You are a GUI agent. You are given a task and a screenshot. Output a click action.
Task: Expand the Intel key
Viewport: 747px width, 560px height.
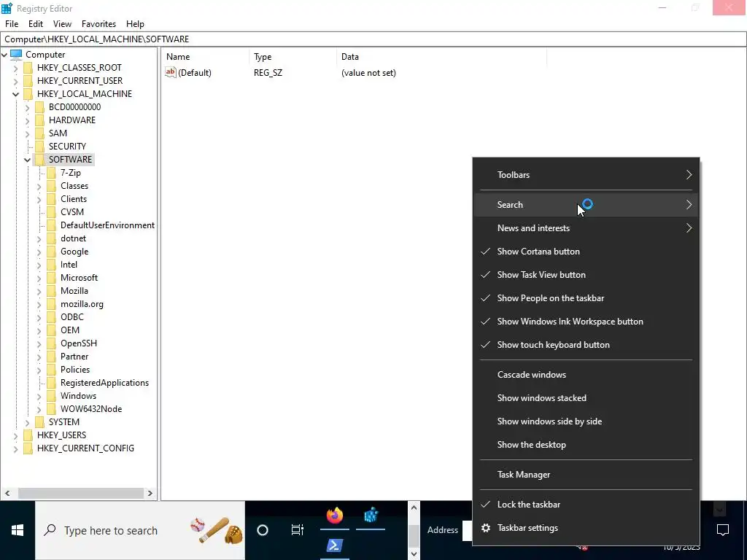point(39,265)
